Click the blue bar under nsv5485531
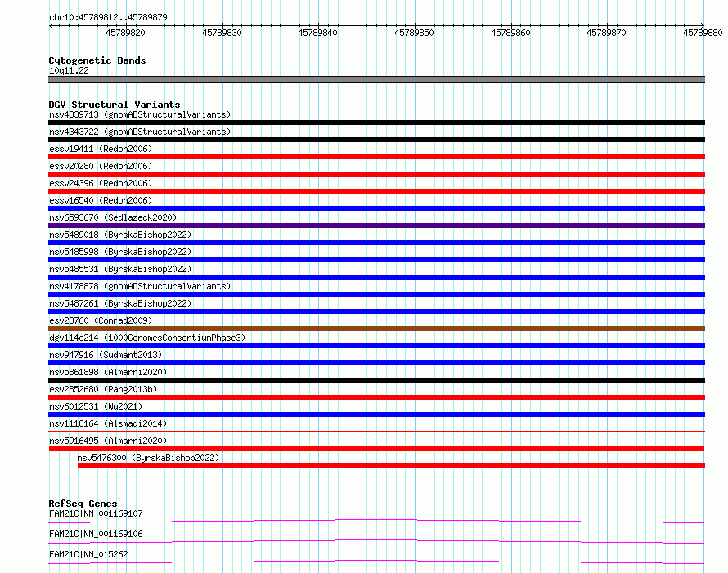The image size is (728, 573). pyautogui.click(x=376, y=277)
